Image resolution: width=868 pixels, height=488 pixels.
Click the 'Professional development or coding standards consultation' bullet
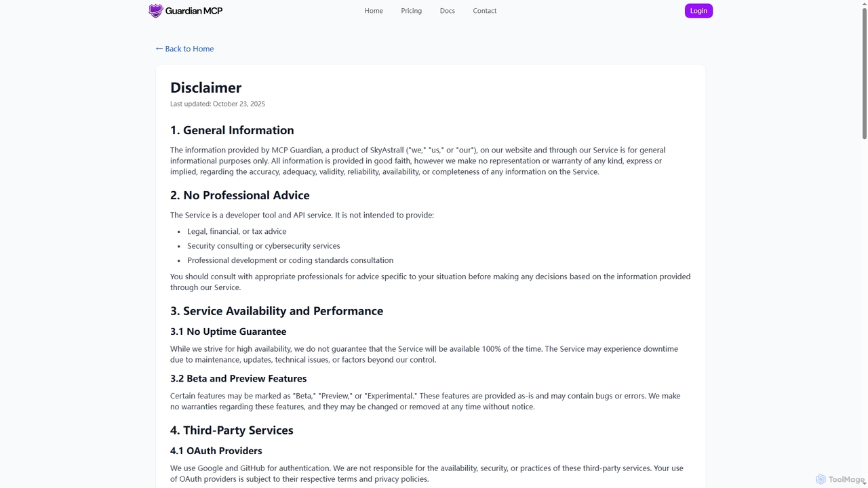tap(290, 260)
